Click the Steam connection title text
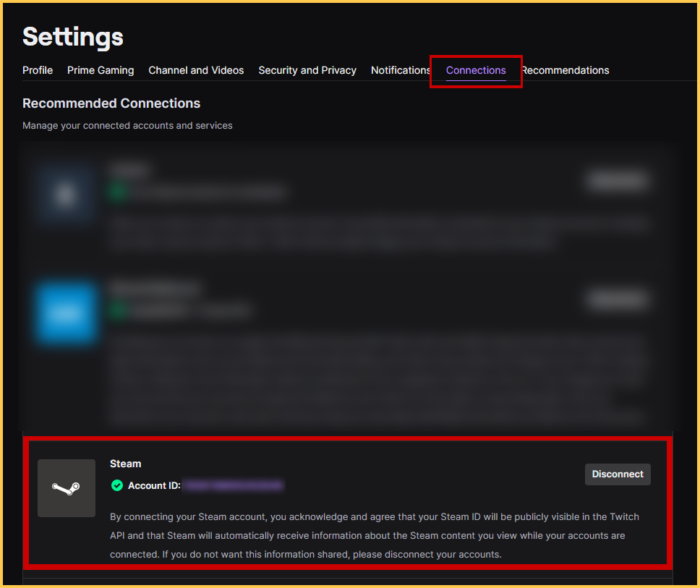The width and height of the screenshot is (700, 588). pyautogui.click(x=126, y=464)
